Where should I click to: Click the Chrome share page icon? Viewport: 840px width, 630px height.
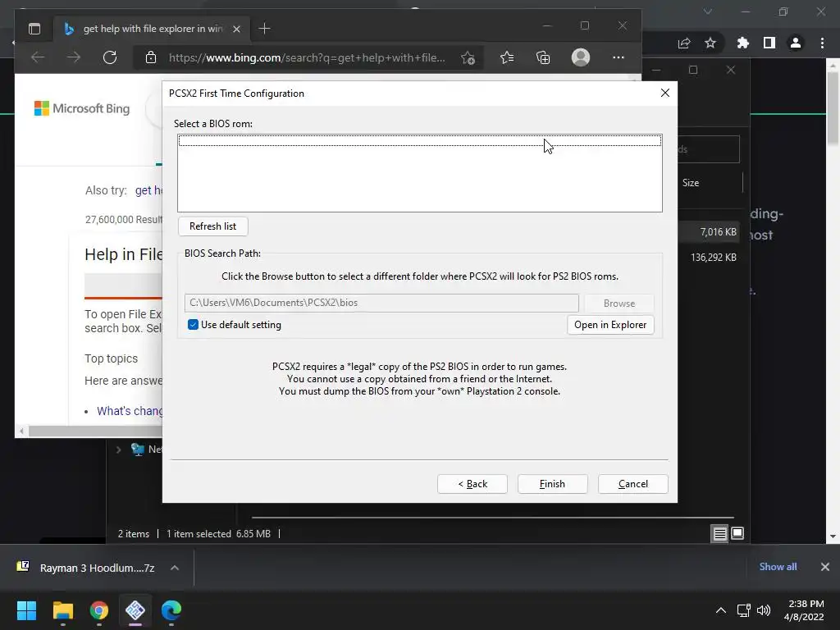pos(684,43)
